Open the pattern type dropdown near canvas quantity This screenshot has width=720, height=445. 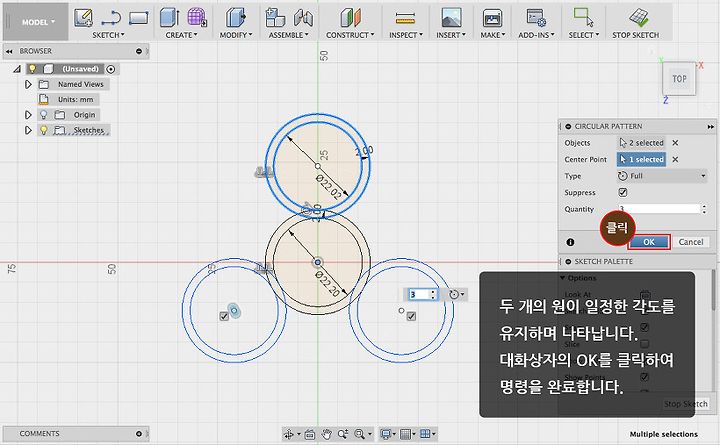click(456, 294)
